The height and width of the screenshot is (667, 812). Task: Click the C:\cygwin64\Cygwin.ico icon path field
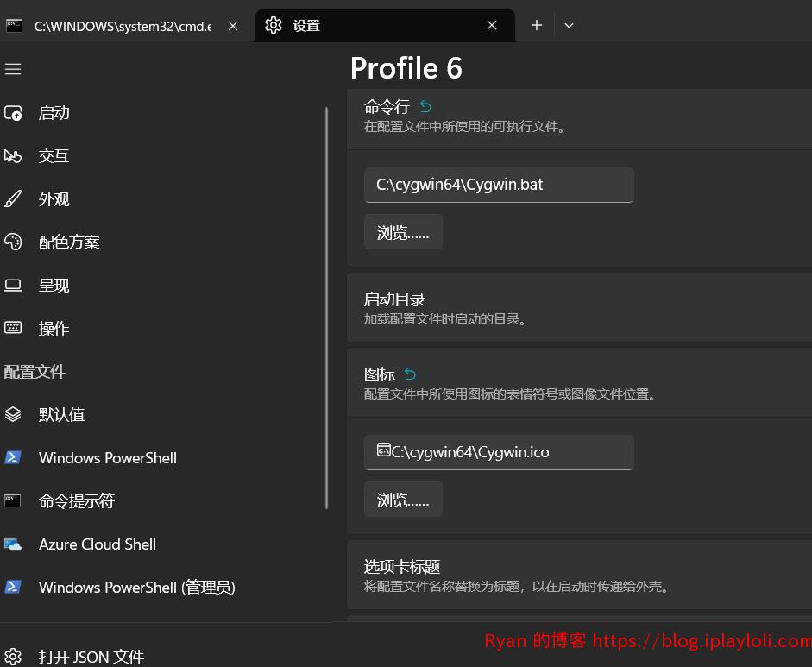click(499, 453)
